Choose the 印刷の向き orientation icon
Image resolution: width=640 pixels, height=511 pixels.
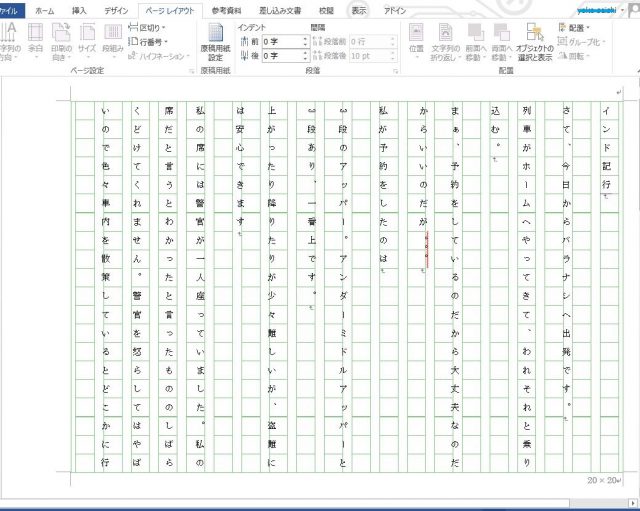60,40
